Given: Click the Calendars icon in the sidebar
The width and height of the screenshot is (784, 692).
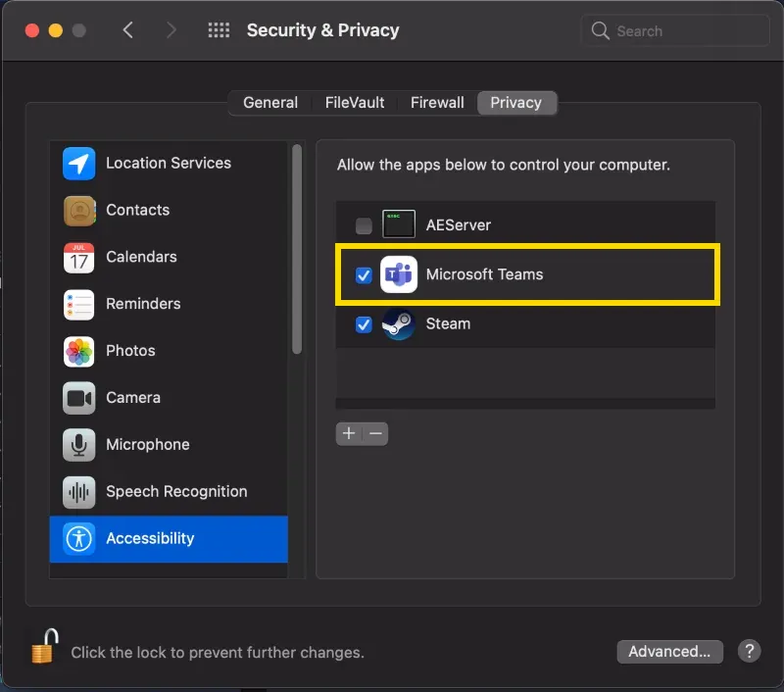Looking at the screenshot, I should (x=79, y=258).
